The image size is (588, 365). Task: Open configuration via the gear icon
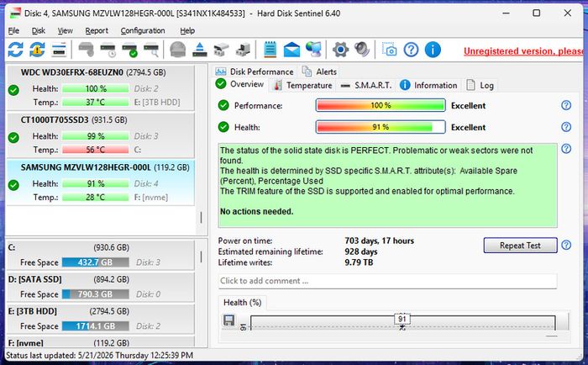340,50
